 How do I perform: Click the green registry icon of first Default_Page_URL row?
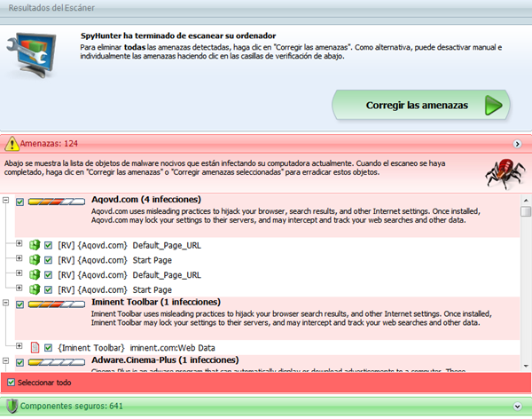pos(35,245)
